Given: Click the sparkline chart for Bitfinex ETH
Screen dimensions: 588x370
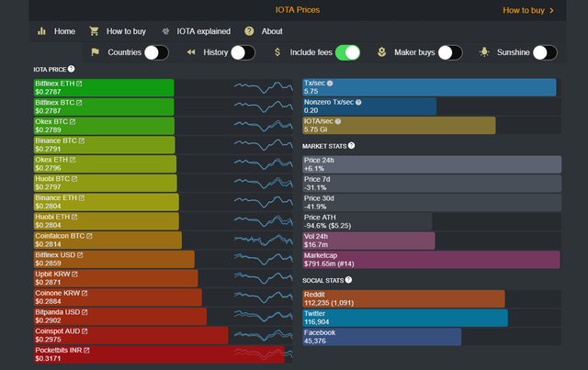Looking at the screenshot, I should coord(264,88).
